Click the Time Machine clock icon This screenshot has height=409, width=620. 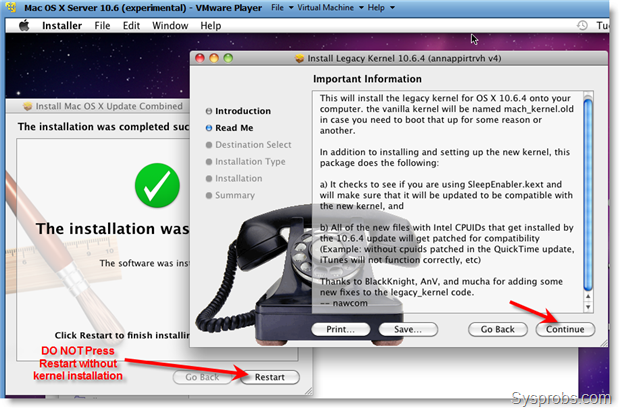coord(582,26)
